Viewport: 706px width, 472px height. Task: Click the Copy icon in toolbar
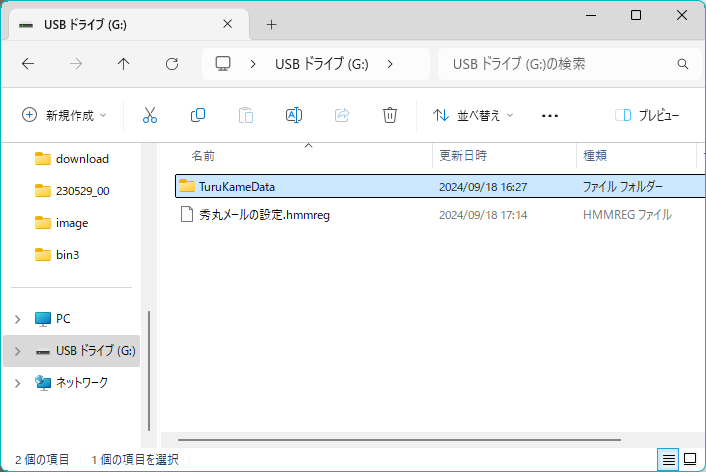[198, 115]
